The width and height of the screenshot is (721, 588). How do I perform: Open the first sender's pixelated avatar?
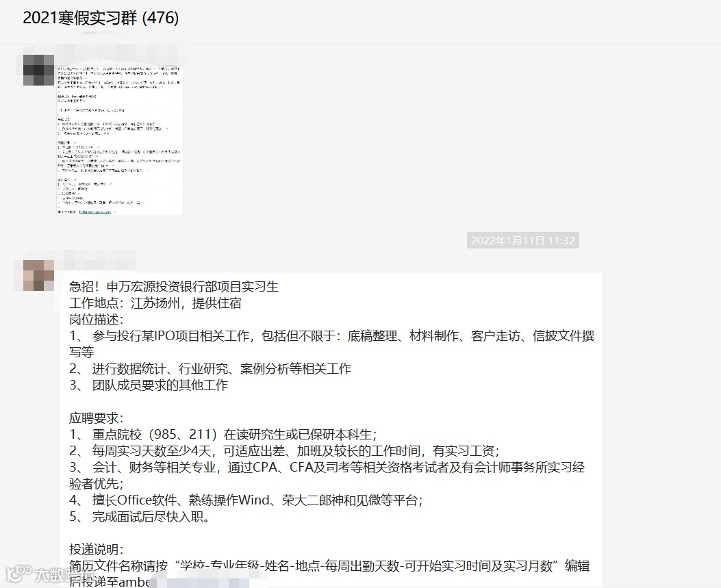38,70
